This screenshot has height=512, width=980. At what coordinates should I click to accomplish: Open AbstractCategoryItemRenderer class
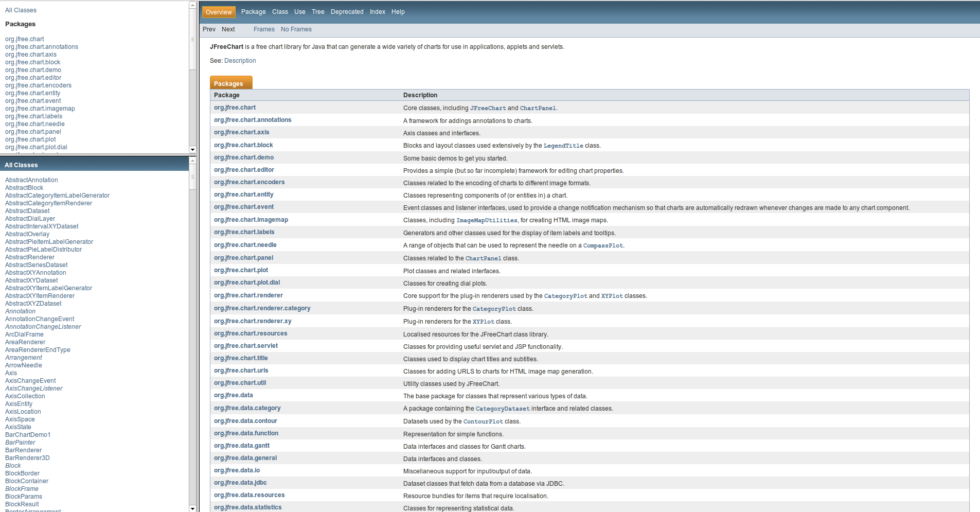click(x=48, y=203)
